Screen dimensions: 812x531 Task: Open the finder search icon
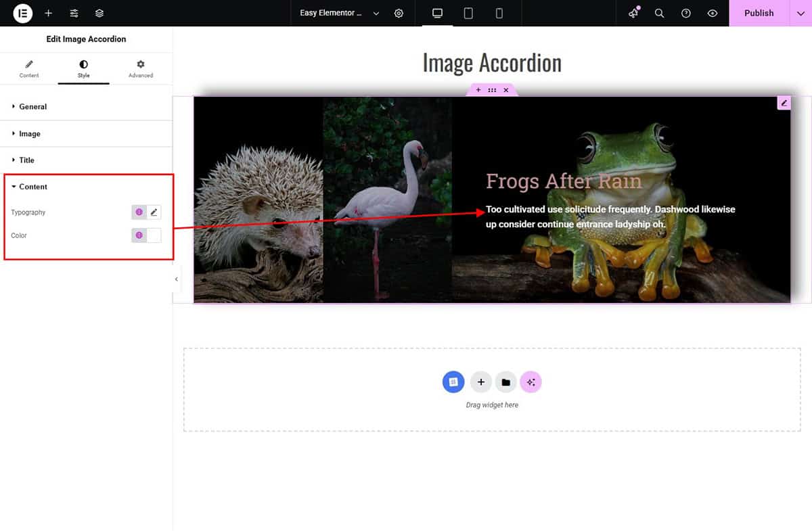pos(659,13)
